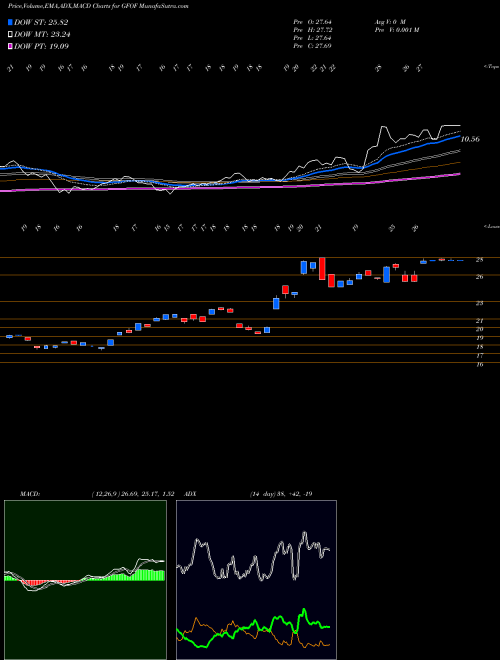This screenshot has height=660, width=500.
Task: Click the 26 price axis label
Action: [x=479, y=277]
